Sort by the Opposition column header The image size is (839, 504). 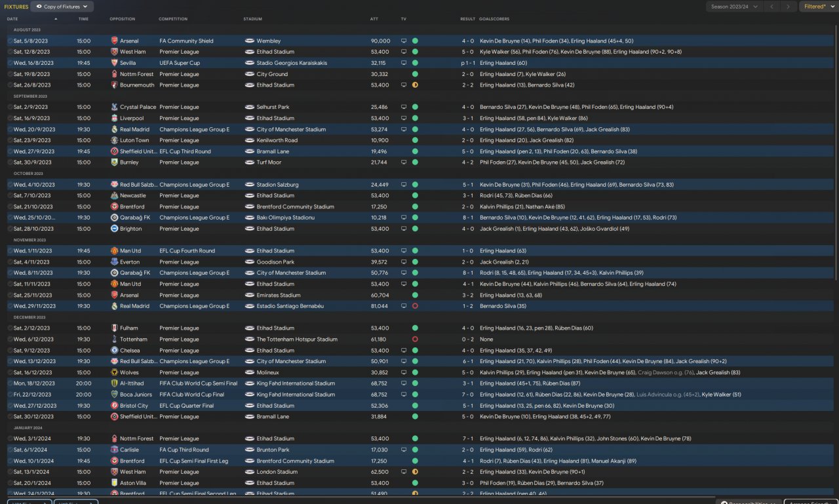122,19
